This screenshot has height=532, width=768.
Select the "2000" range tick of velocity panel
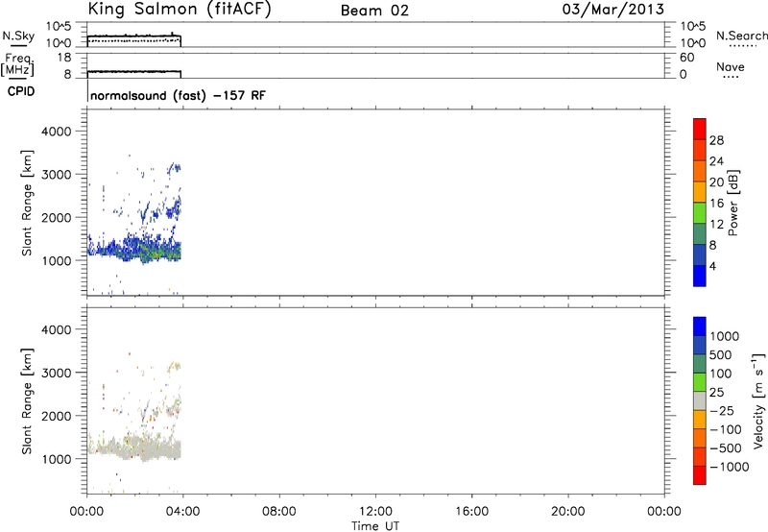click(57, 416)
